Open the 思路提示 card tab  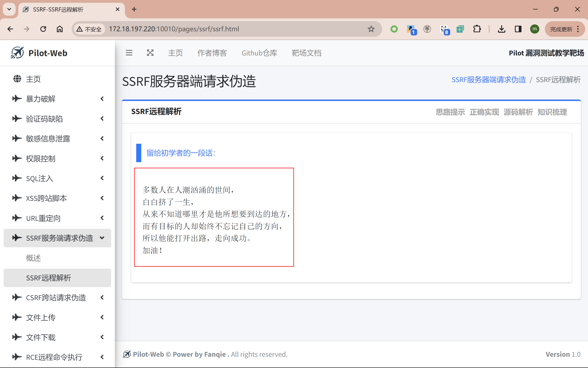coord(450,112)
